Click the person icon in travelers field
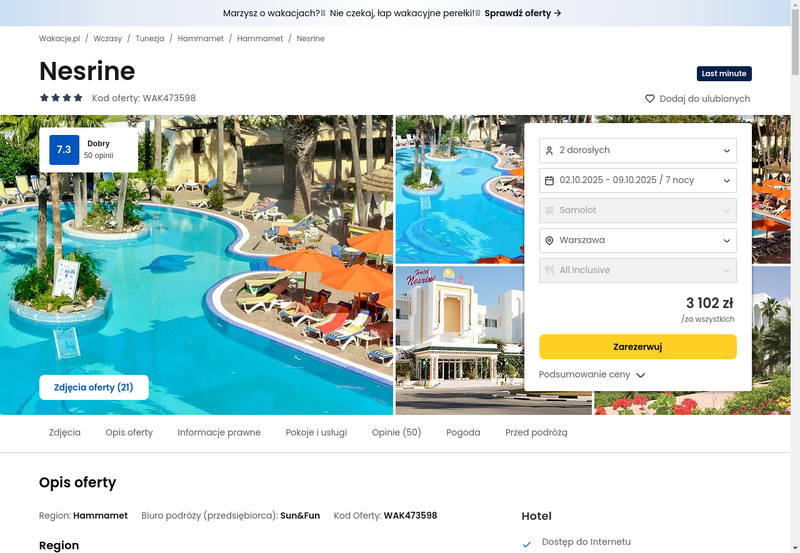800x553 pixels. click(x=549, y=150)
